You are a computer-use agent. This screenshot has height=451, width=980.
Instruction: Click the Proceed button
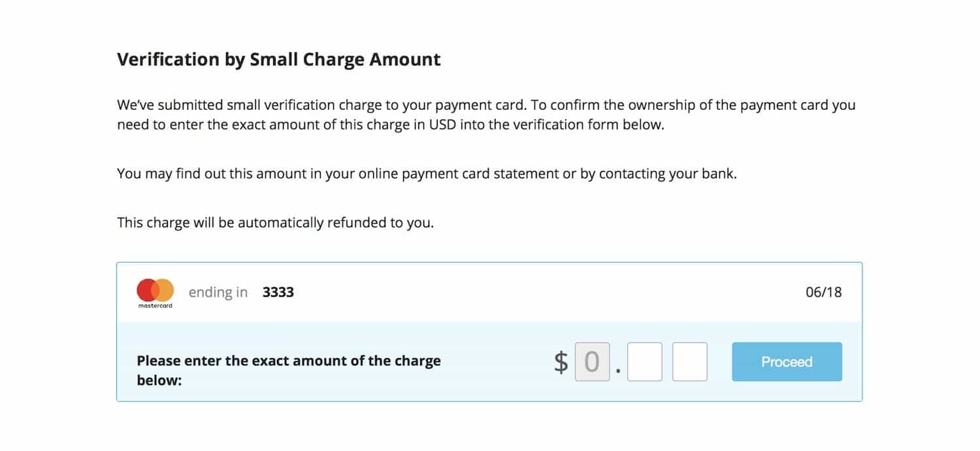pyautogui.click(x=787, y=361)
